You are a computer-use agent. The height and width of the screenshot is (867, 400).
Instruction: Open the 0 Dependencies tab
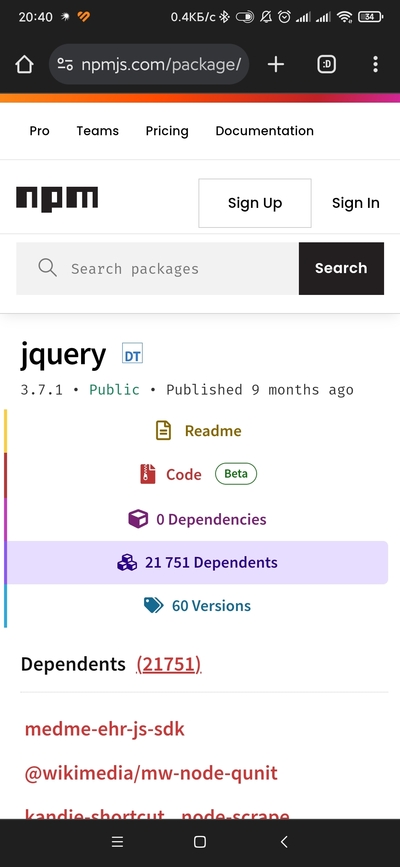click(198, 519)
